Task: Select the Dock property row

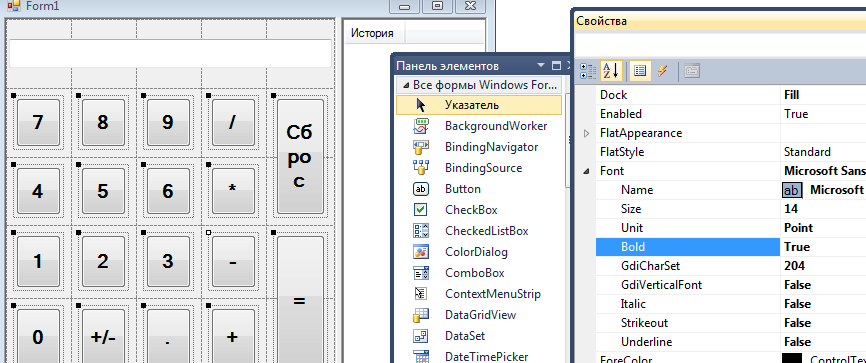Action: coord(731,95)
